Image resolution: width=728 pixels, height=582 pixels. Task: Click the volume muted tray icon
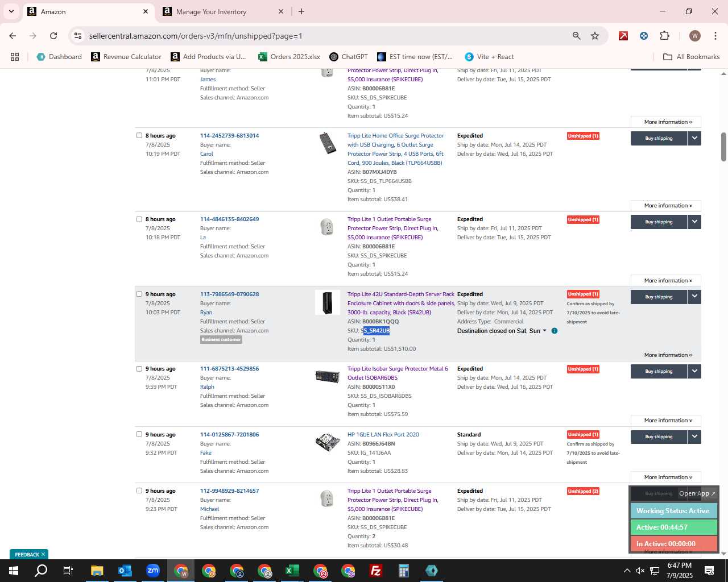coord(640,571)
